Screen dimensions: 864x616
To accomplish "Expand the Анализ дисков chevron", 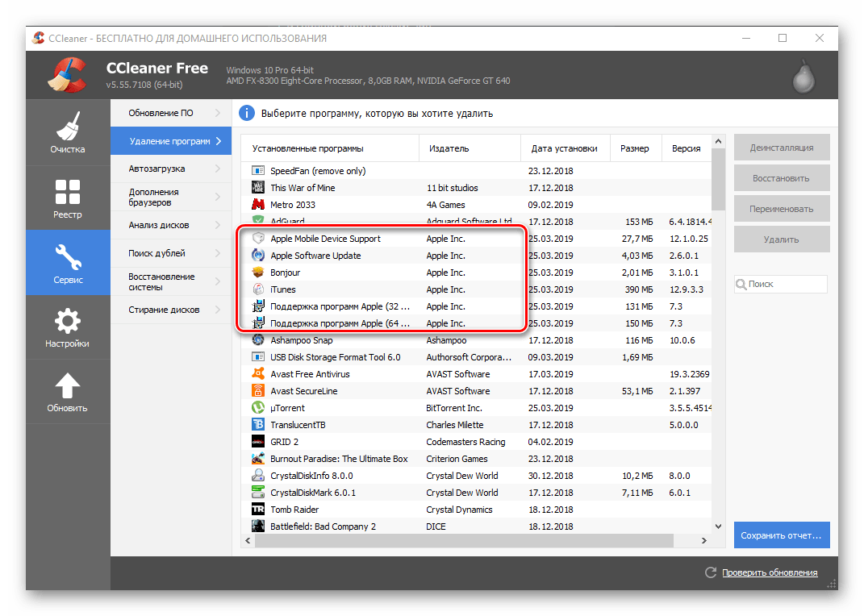I will coord(218,225).
